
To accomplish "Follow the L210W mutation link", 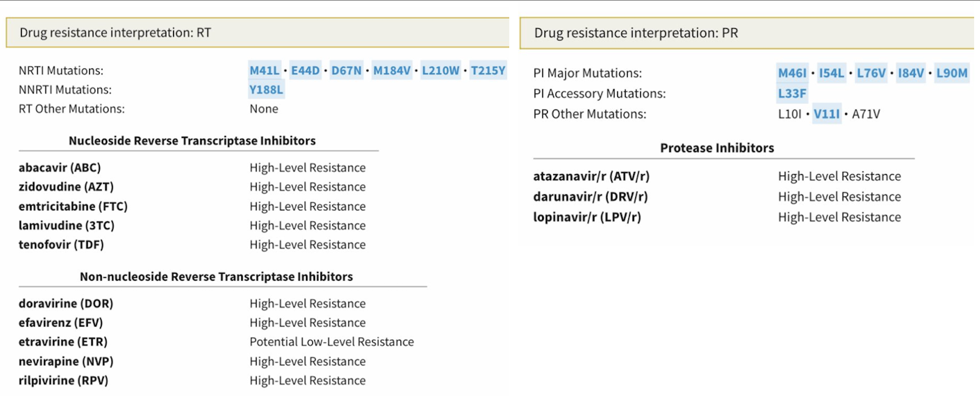I will 440,71.
